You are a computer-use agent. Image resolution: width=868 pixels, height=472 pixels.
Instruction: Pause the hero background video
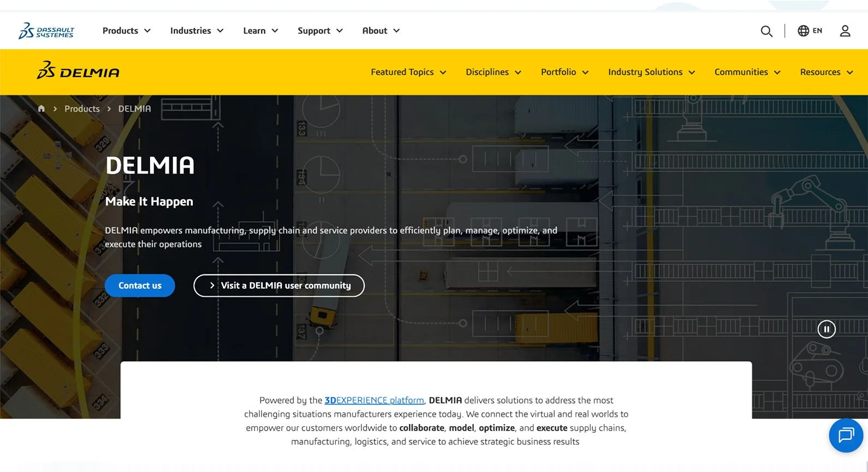click(827, 329)
